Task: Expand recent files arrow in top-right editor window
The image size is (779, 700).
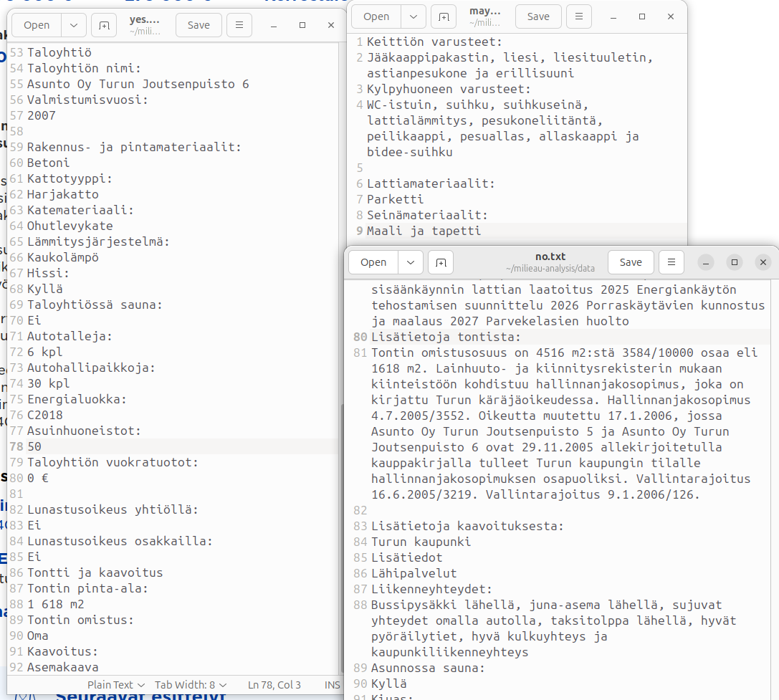Action: click(x=413, y=16)
